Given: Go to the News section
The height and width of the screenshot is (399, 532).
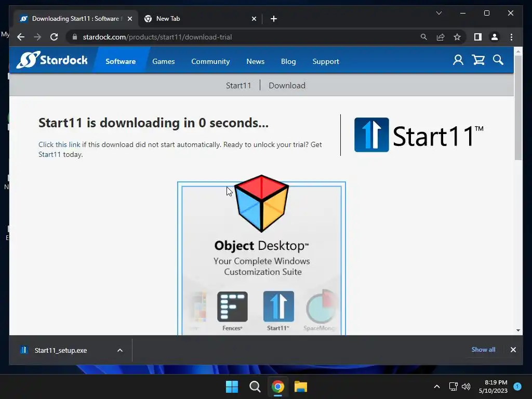Looking at the screenshot, I should coord(256,61).
